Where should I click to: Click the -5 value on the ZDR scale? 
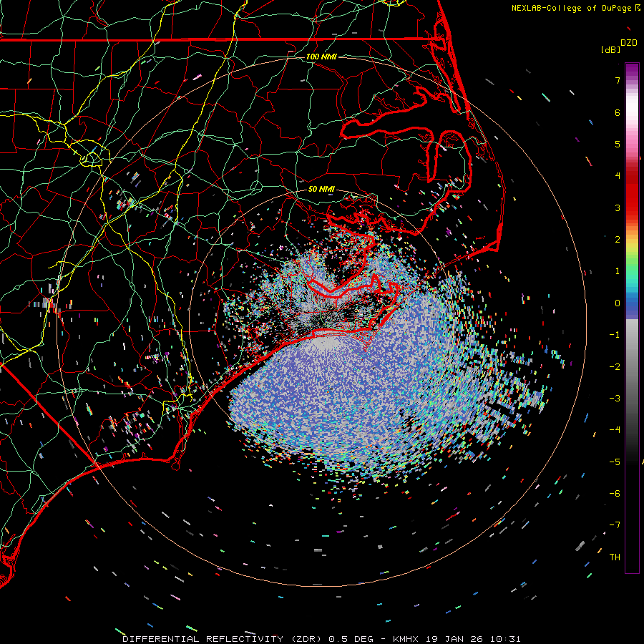tap(615, 462)
